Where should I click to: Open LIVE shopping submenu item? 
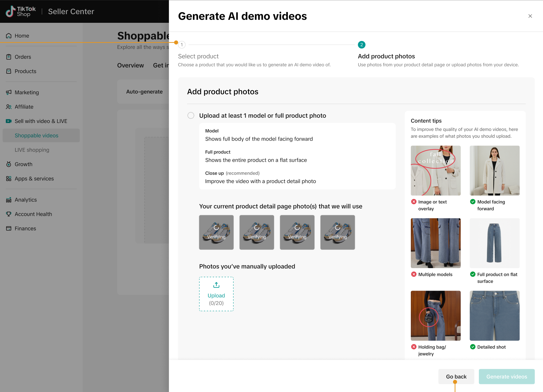coord(32,150)
